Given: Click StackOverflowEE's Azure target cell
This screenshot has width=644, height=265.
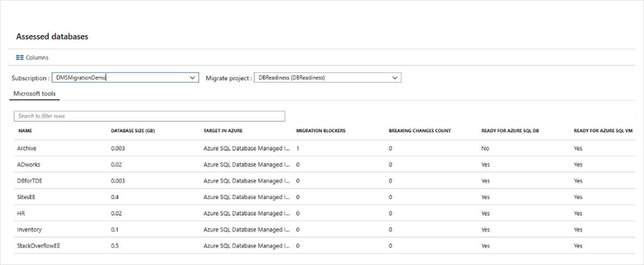Looking at the screenshot, I should pos(247,246).
